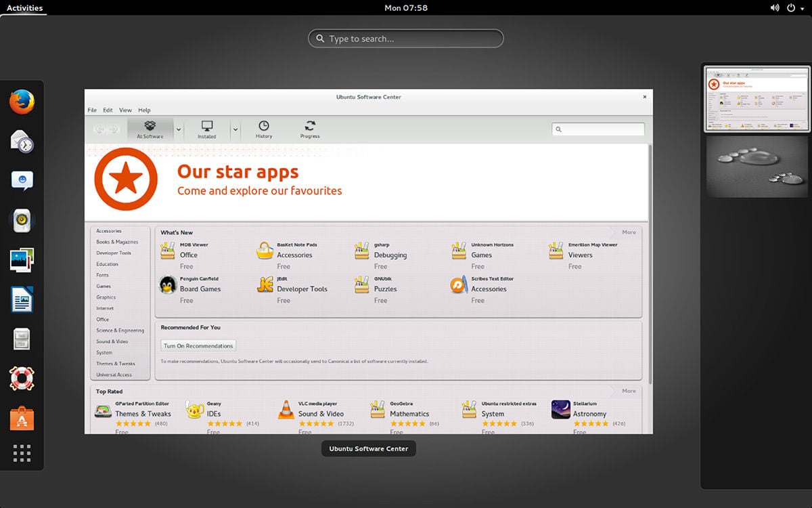The image size is (812, 508).
Task: Open Evolution mail and calendar from dock
Action: 22,142
